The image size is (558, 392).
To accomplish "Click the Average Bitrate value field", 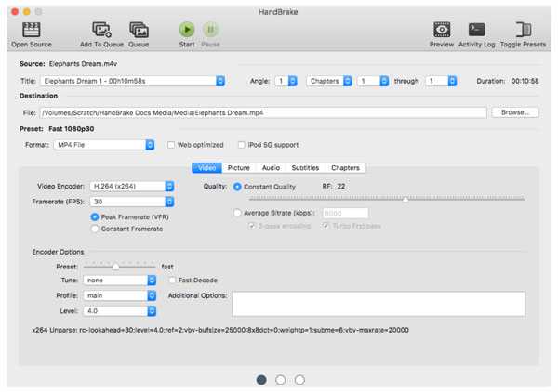I will (x=345, y=213).
